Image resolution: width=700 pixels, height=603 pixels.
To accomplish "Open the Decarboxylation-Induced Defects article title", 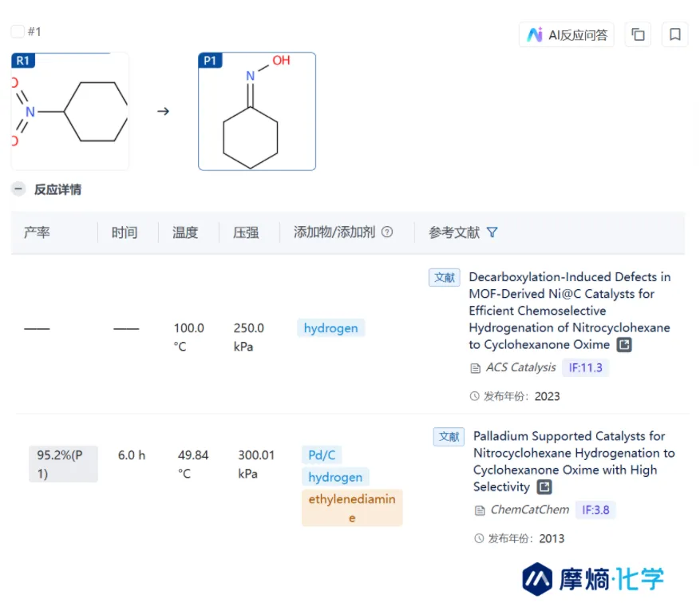I will (569, 311).
